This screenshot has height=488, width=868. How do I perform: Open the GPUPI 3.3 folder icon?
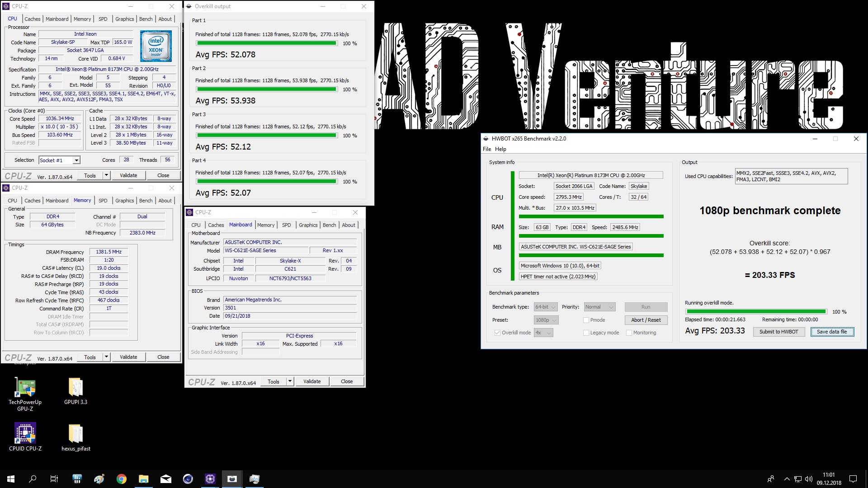pos(75,391)
